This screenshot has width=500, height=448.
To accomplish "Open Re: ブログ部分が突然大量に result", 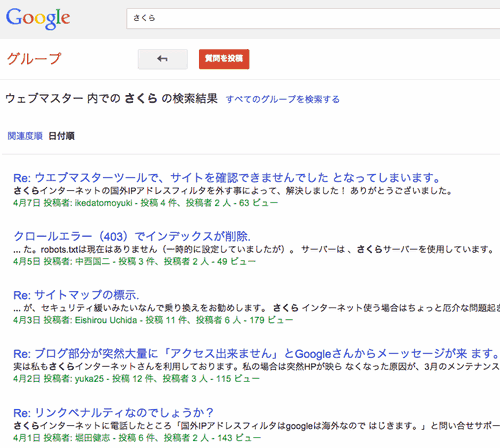I will [256, 354].
